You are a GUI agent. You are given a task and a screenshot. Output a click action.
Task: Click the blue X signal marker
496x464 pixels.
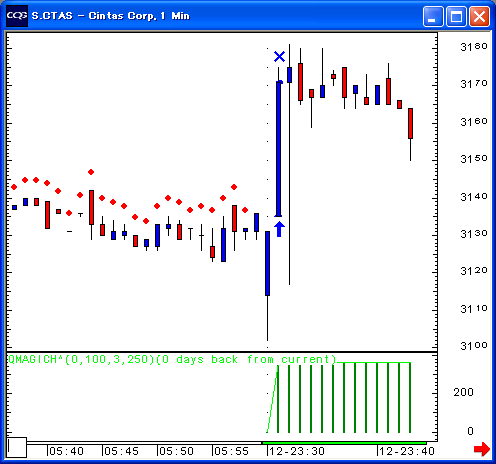click(279, 57)
